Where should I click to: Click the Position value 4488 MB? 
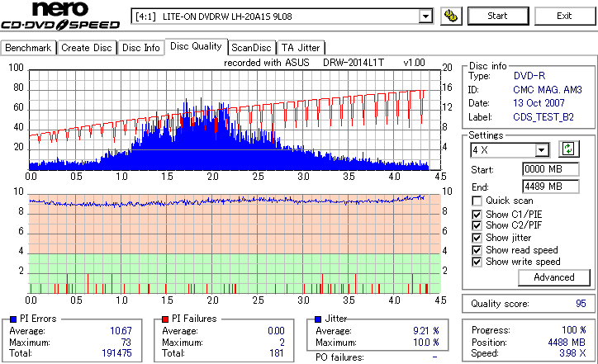tap(567, 343)
